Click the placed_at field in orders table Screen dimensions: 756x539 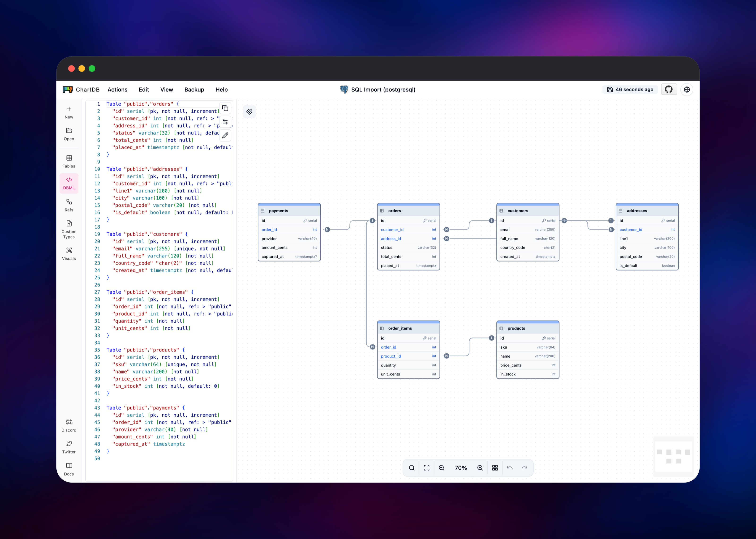pos(408,265)
